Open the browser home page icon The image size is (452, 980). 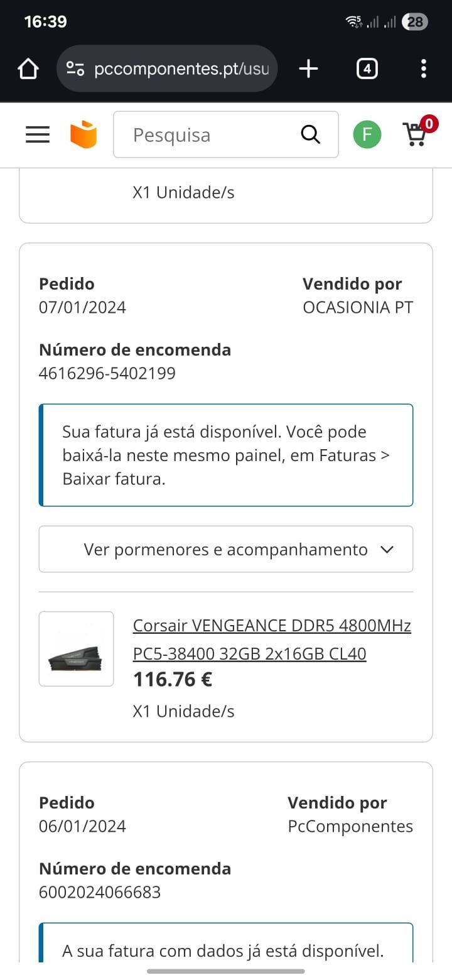tap(28, 68)
